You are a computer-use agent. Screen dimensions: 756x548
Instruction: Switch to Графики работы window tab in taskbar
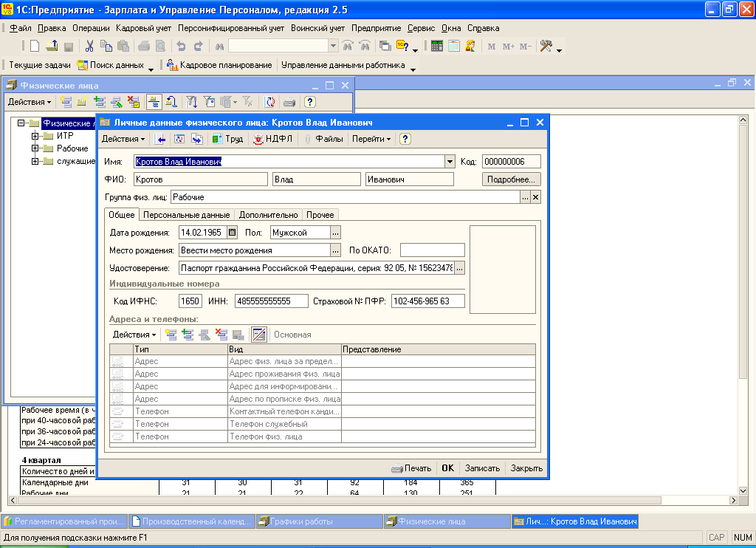(x=320, y=521)
